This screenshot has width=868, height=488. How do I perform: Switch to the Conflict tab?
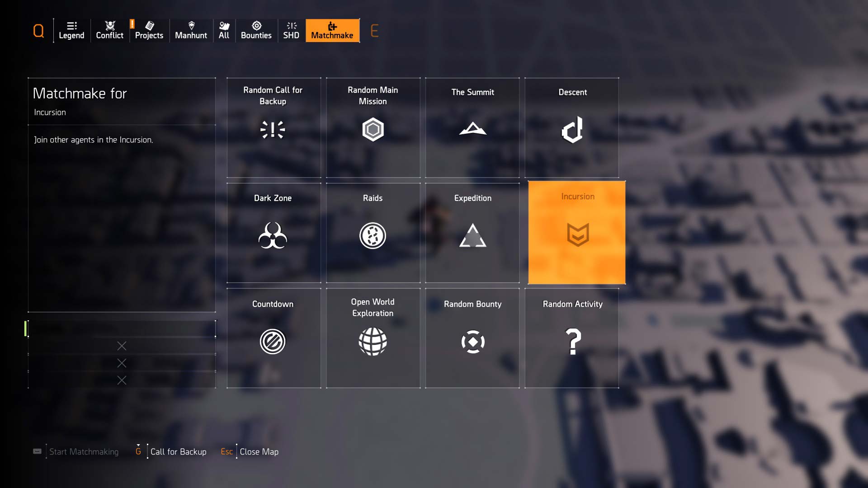110,29
